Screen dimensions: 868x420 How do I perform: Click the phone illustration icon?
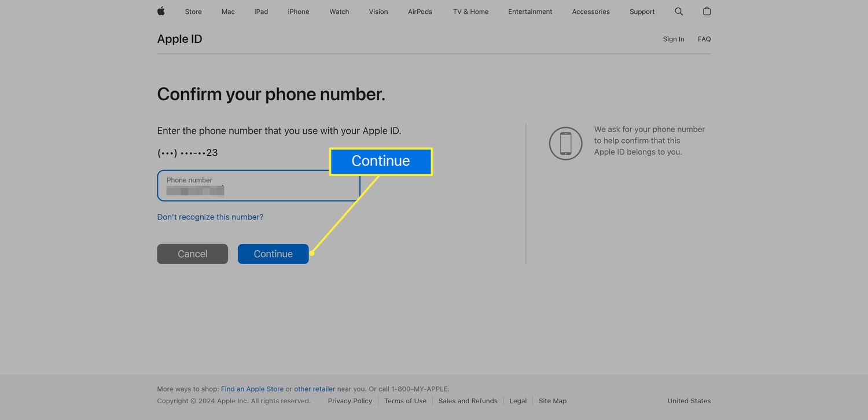(x=565, y=143)
